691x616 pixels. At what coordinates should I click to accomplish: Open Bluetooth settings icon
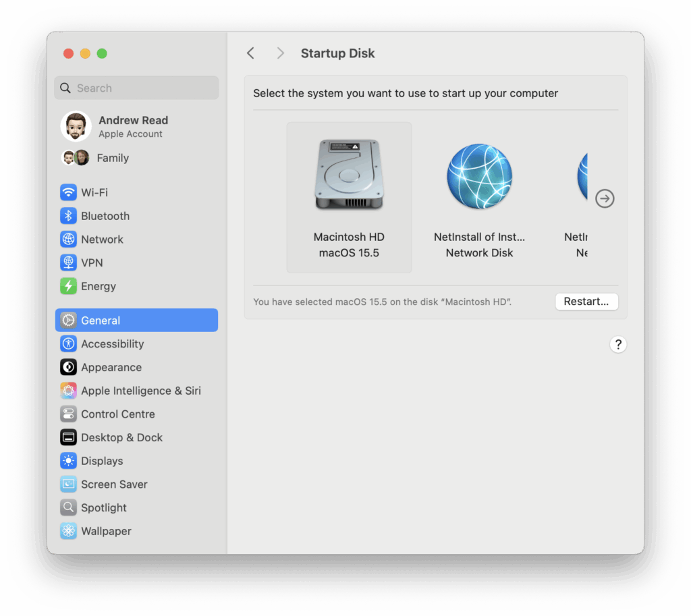pyautogui.click(x=68, y=216)
